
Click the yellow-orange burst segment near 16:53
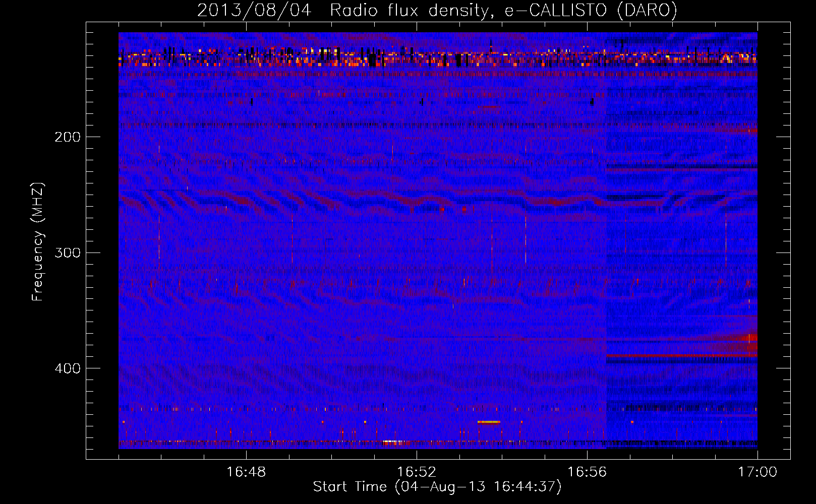click(489, 422)
